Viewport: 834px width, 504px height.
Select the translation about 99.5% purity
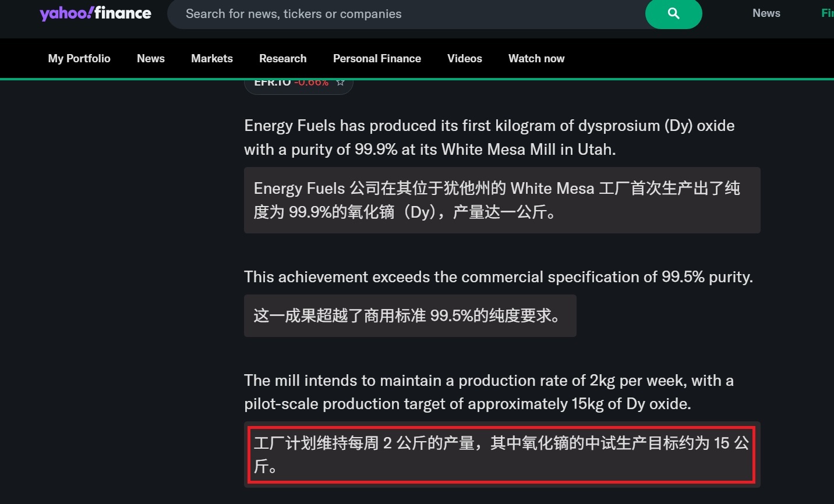pyautogui.click(x=410, y=315)
